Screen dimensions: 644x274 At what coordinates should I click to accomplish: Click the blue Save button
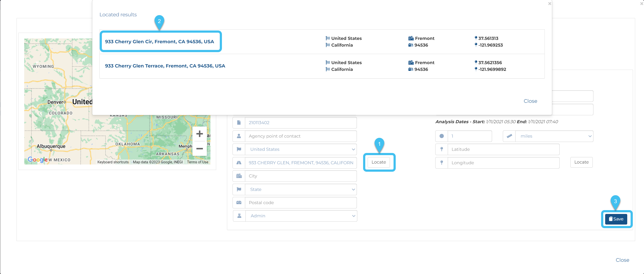616,219
